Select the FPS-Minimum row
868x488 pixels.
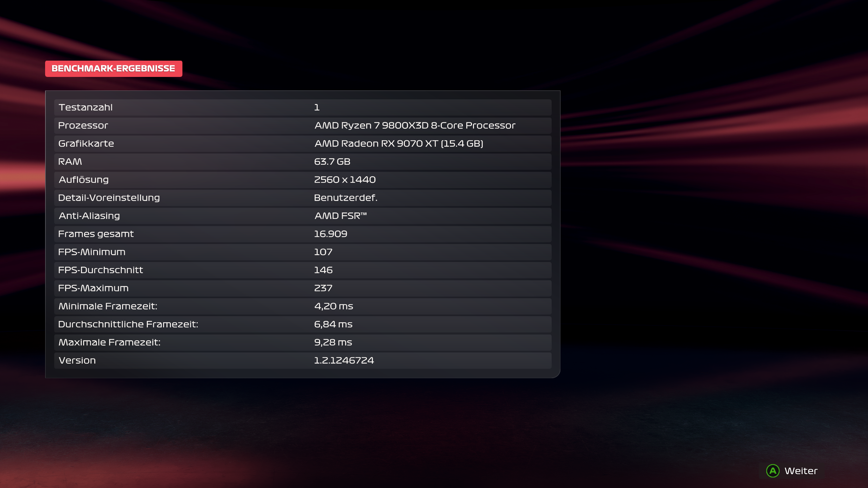coord(302,252)
